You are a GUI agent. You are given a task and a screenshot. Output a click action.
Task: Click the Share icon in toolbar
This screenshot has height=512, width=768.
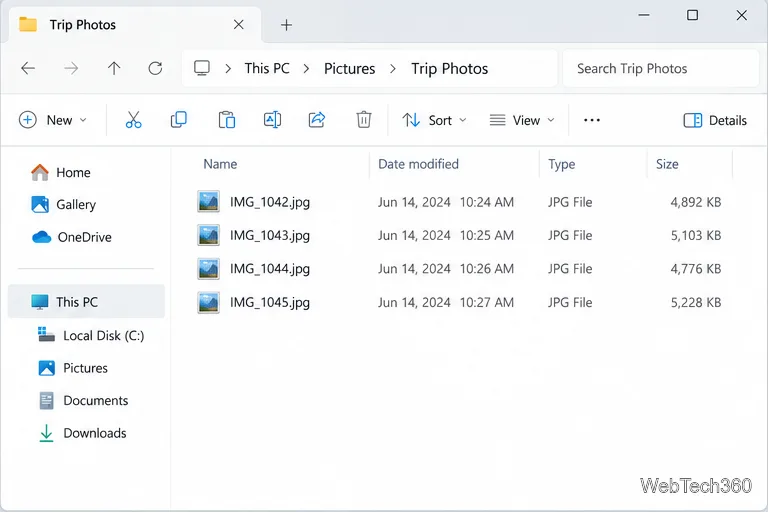(317, 120)
